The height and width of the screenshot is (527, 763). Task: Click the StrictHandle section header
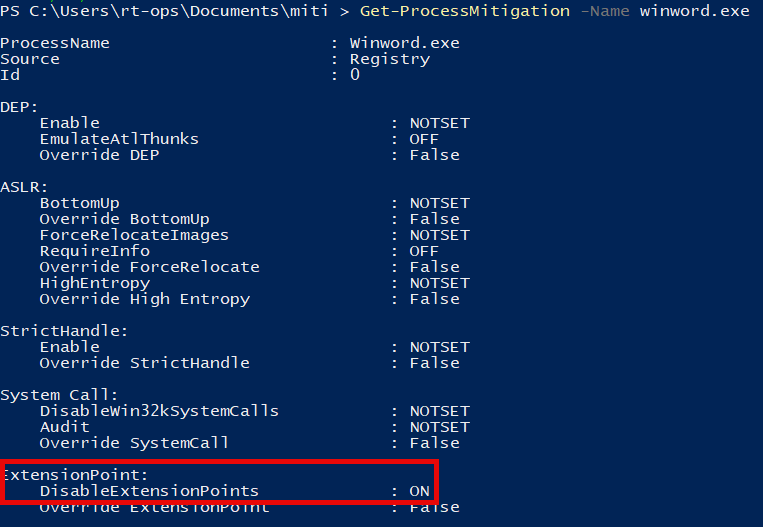[64, 331]
